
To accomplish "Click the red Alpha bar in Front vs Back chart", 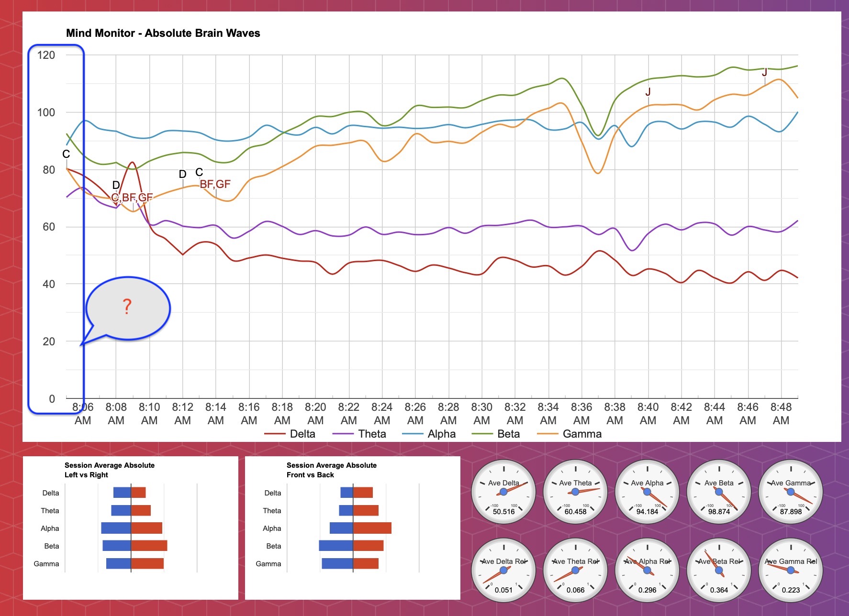I will point(372,528).
